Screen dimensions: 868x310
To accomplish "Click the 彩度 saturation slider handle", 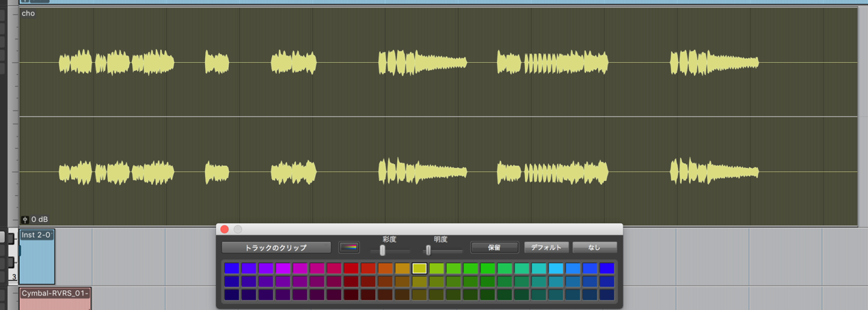I will (x=383, y=251).
